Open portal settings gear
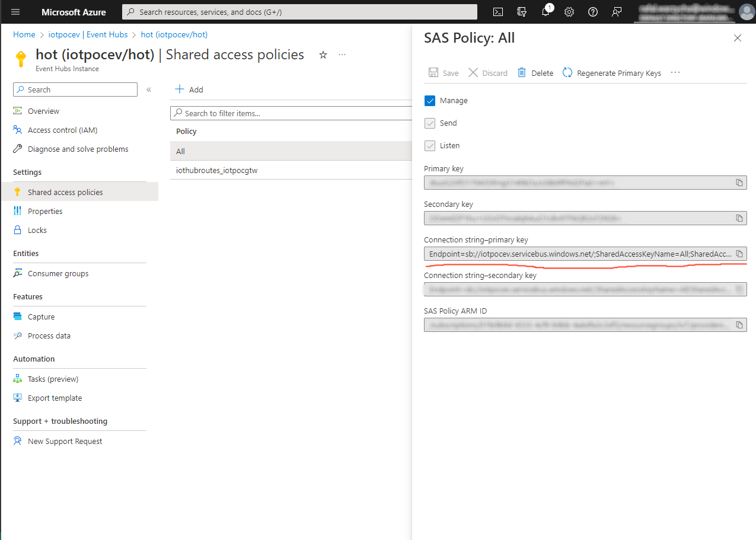This screenshot has width=756, height=540. (569, 12)
